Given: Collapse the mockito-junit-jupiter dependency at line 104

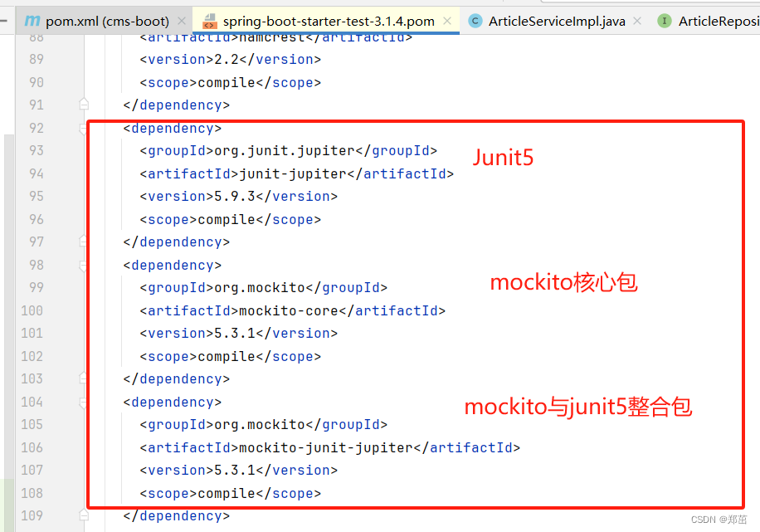Looking at the screenshot, I should click(x=83, y=402).
